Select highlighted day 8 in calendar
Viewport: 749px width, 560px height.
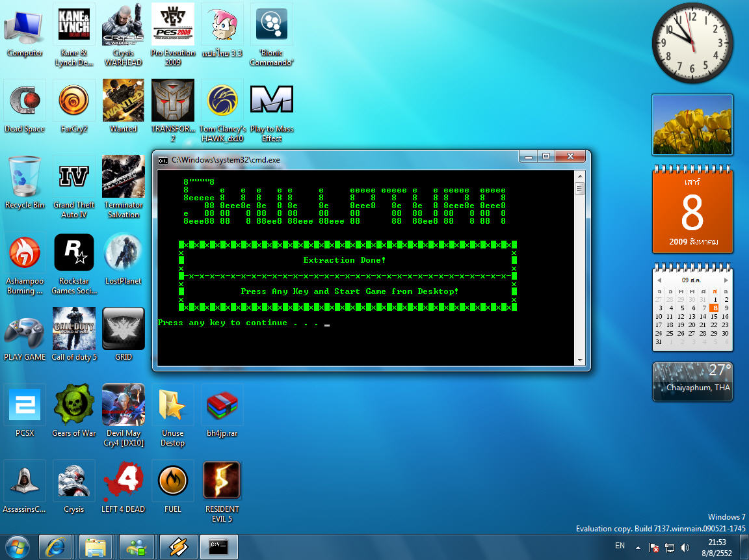[714, 308]
